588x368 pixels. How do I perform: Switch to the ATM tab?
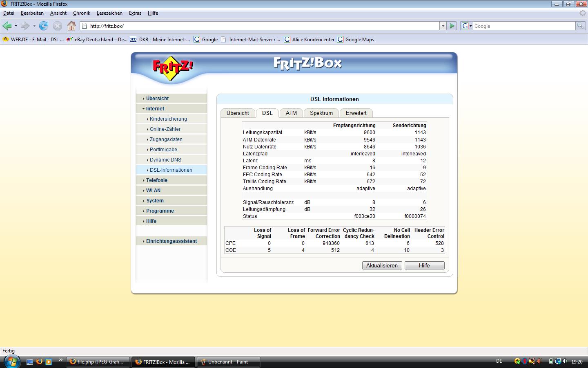pos(291,113)
